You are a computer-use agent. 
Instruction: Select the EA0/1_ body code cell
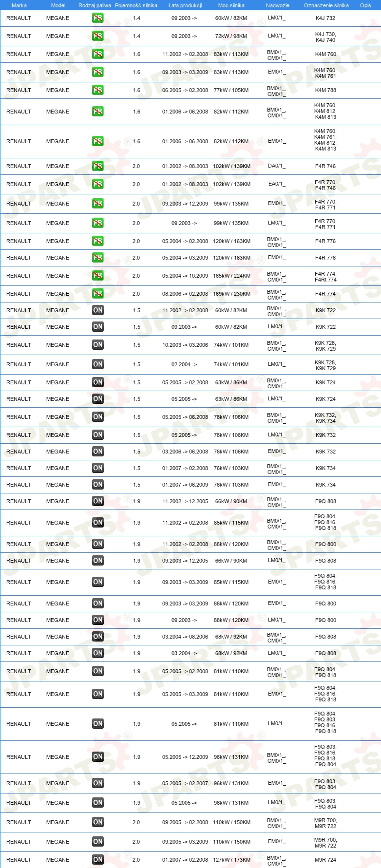(277, 184)
